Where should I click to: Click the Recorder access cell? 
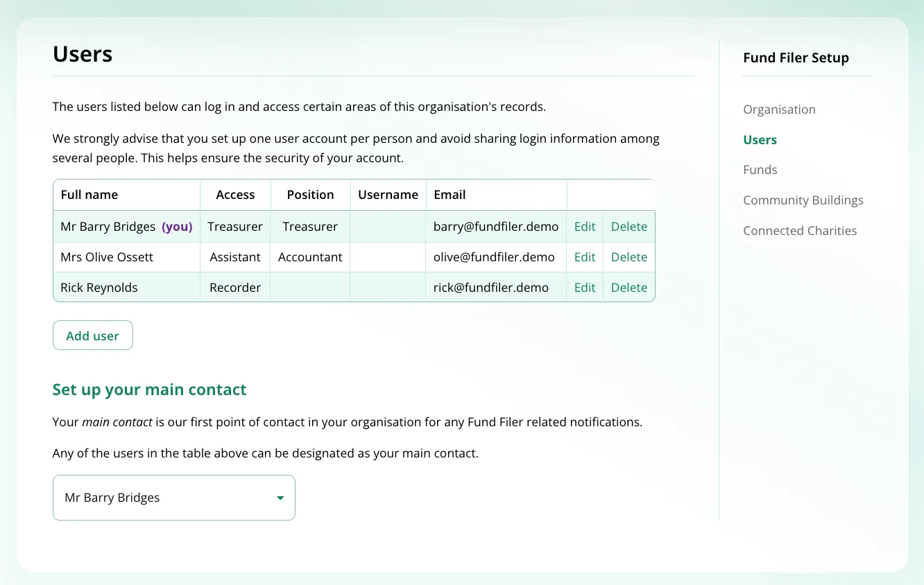point(235,288)
